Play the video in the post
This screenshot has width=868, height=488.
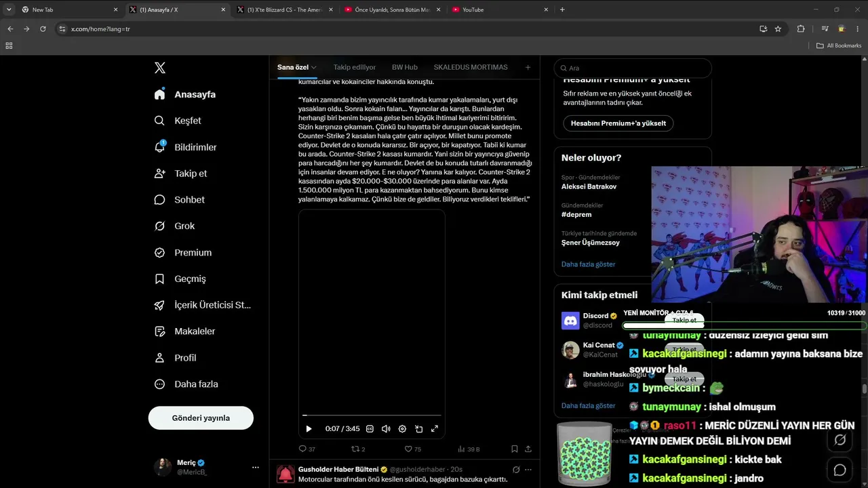pyautogui.click(x=309, y=428)
